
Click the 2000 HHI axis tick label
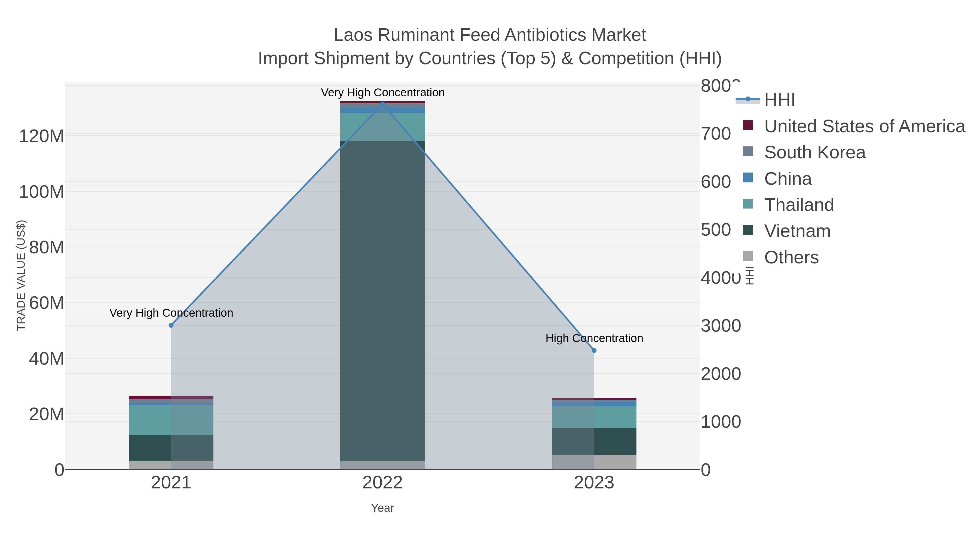click(721, 374)
